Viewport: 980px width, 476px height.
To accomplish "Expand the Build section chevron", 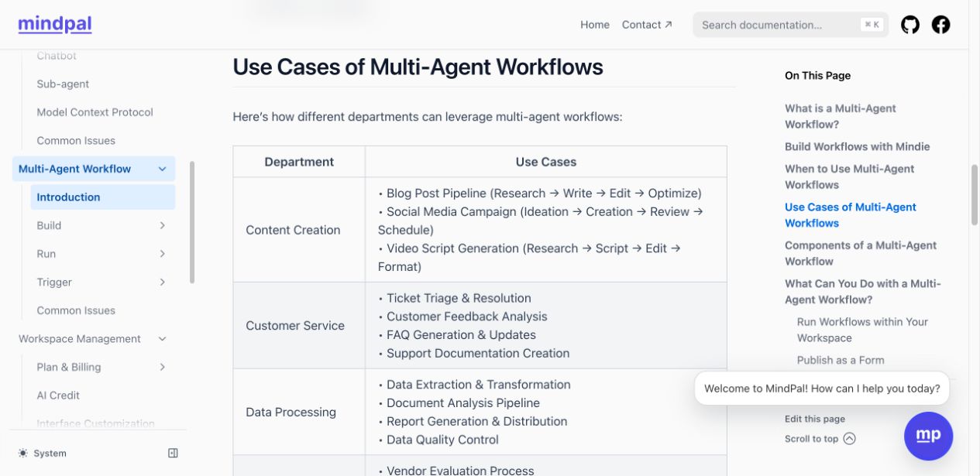I will [x=162, y=225].
